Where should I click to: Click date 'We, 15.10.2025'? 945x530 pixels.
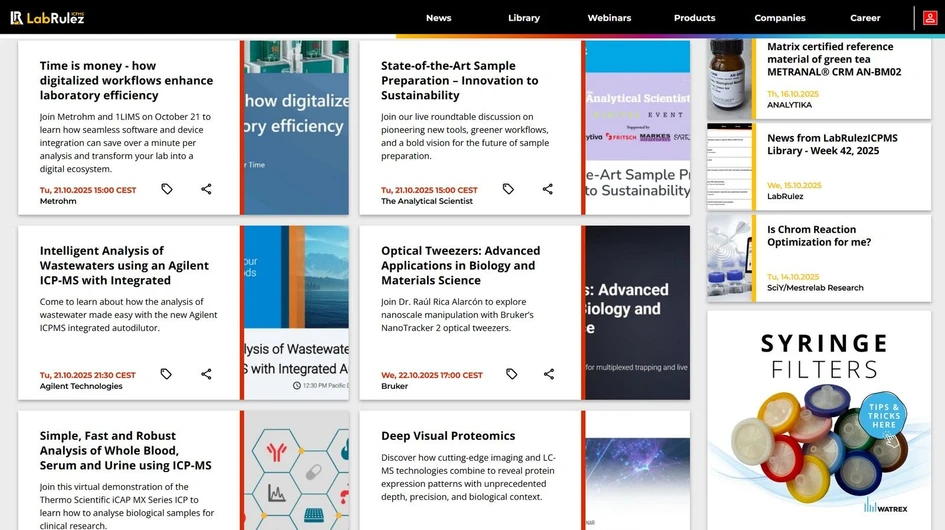click(794, 185)
